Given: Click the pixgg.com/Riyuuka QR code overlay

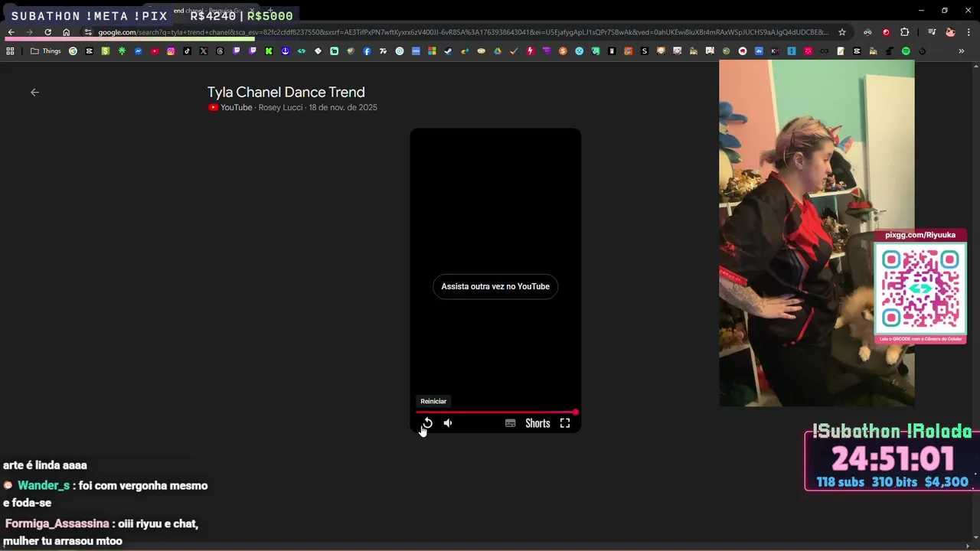Looking at the screenshot, I should [920, 287].
